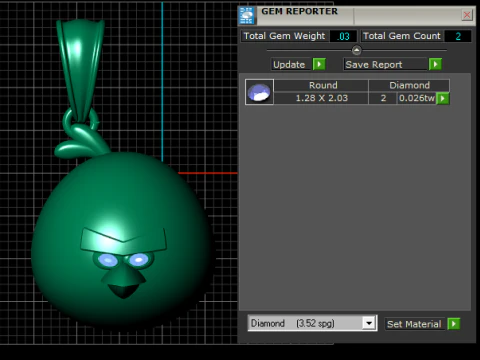
Task: Click the Update button label
Action: tap(289, 64)
